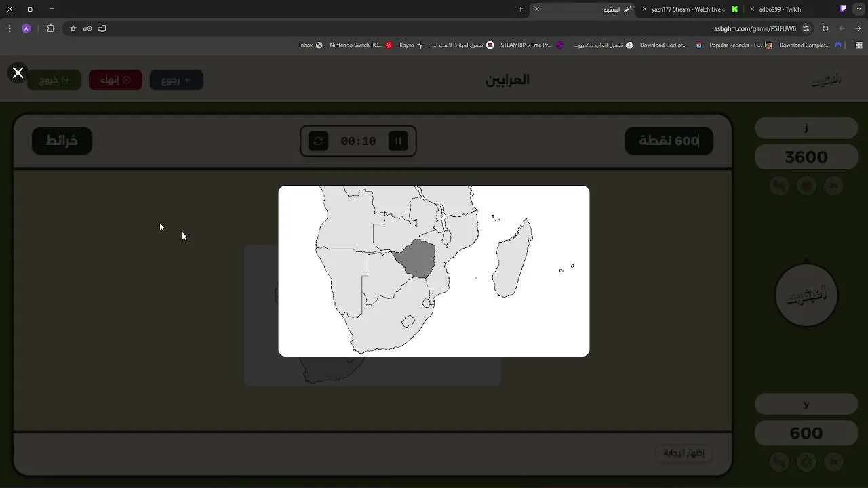Click Madagascar island on the map
868x488 pixels.
[513, 259]
